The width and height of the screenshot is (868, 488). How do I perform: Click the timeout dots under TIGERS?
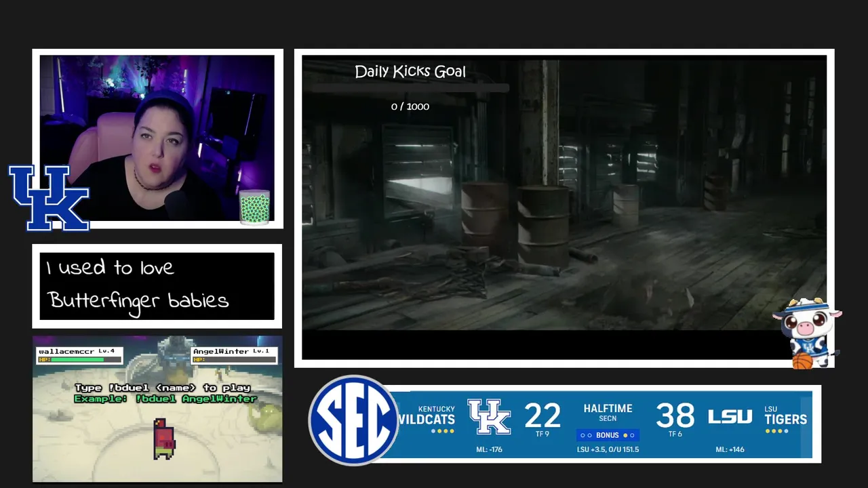[x=776, y=431]
